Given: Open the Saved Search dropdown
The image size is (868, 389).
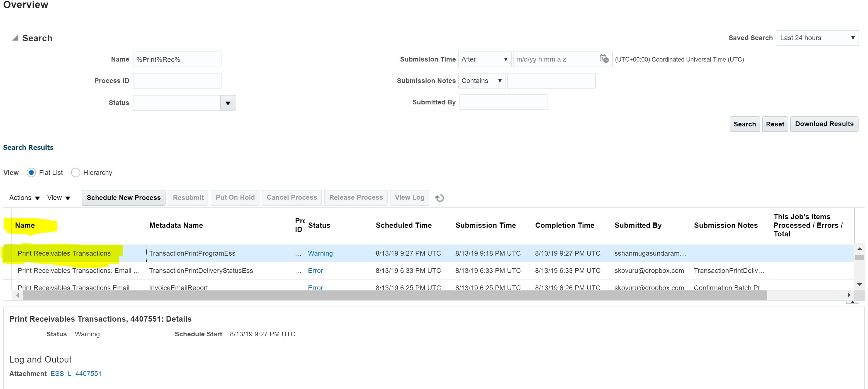Looking at the screenshot, I should coord(818,38).
